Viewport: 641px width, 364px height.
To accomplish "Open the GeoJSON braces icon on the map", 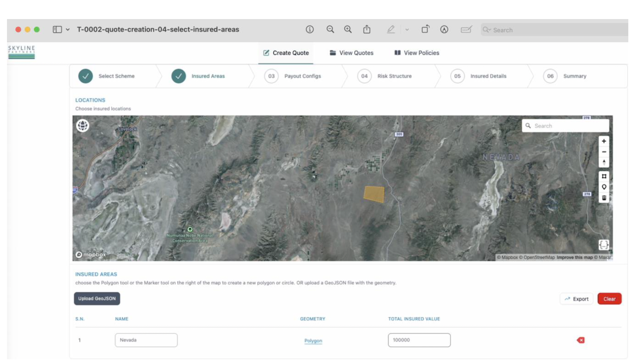I will point(604,245).
